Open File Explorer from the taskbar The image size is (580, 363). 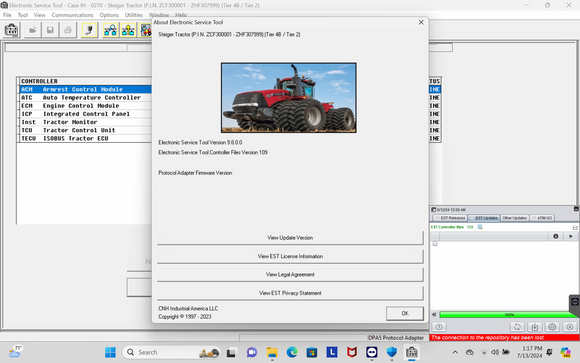[272, 352]
